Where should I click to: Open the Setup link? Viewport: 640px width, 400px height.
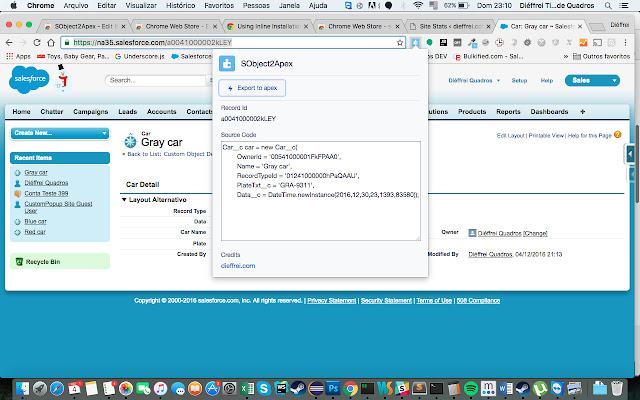[x=519, y=80]
